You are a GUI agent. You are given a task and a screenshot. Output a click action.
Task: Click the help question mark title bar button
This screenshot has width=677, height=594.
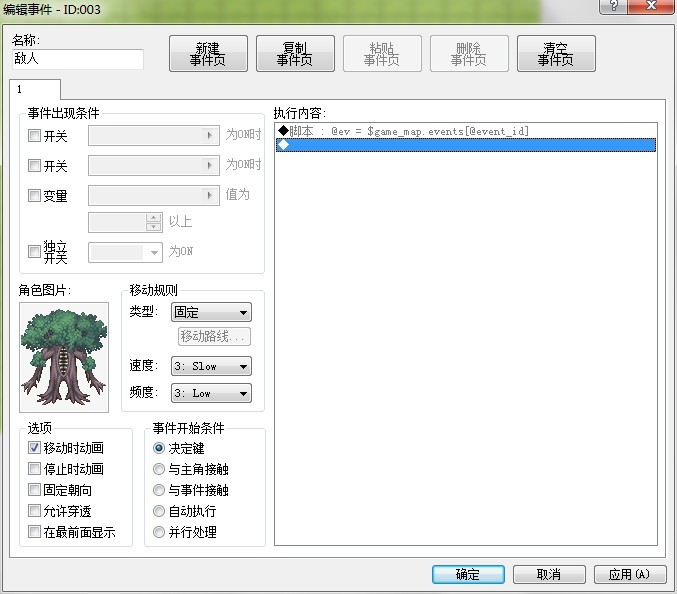(613, 6)
